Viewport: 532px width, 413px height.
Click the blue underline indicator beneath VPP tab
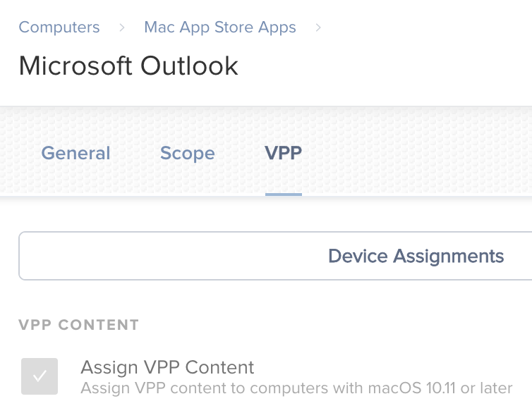point(284,195)
